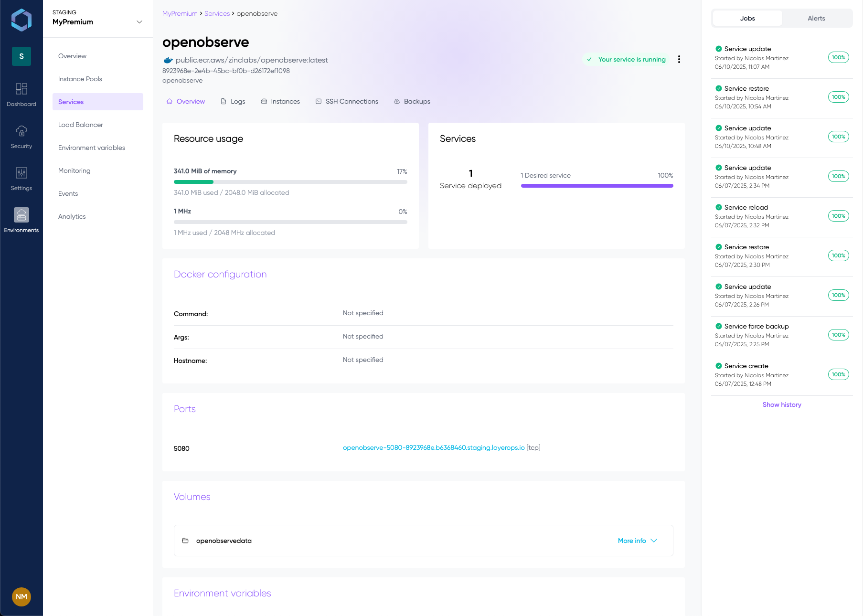Switch to the Instances tab
863x616 pixels.
click(x=281, y=101)
